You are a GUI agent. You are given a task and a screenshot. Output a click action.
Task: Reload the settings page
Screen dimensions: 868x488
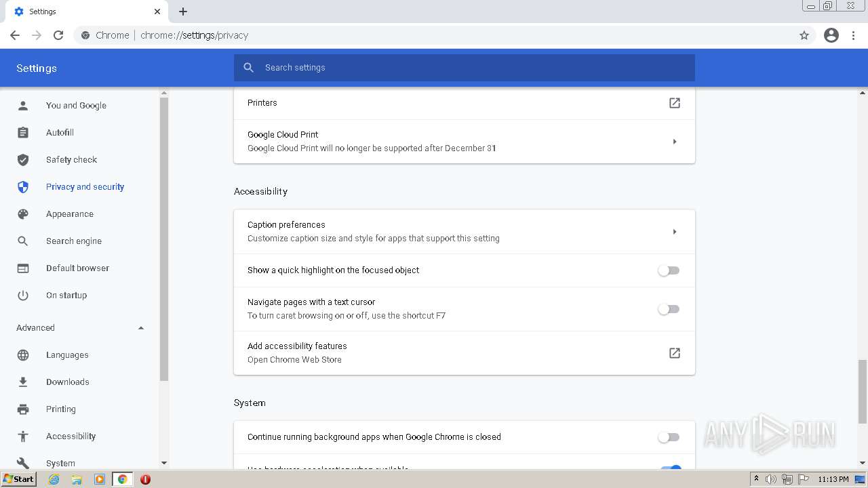[x=58, y=35]
